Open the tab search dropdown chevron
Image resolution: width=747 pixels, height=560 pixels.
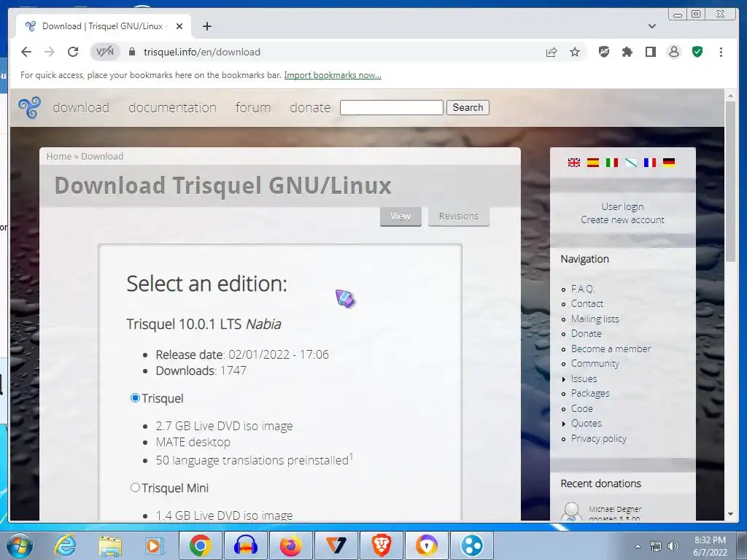tap(652, 26)
